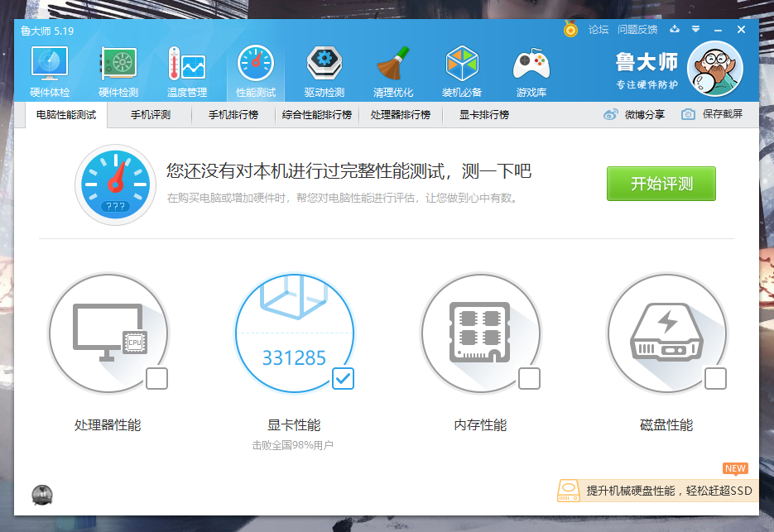The width and height of the screenshot is (774, 532).
Task: Click the 处理器性能 label
Action: [108, 425]
